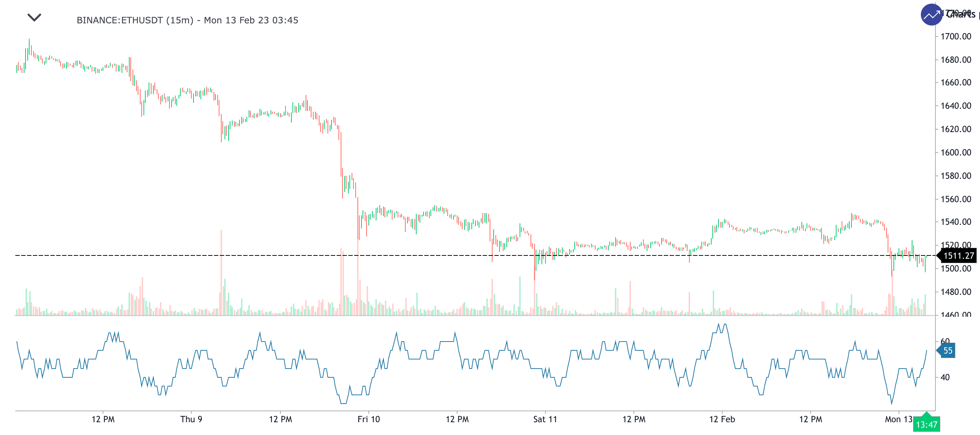Click the Mon 13 time axis label
This screenshot has height=435, width=980.
click(898, 419)
